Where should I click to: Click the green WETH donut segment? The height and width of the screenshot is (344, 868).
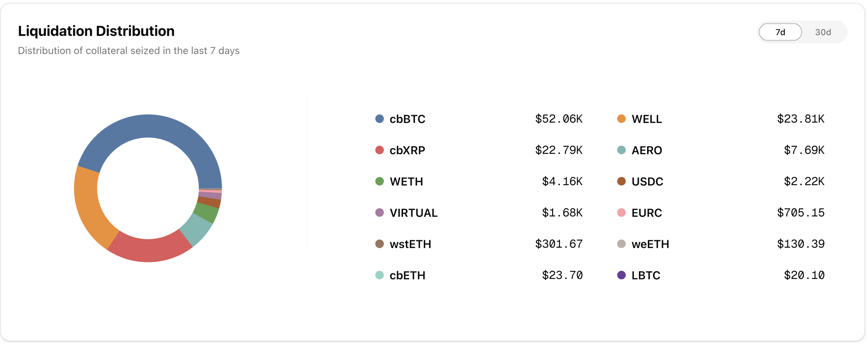[207, 213]
